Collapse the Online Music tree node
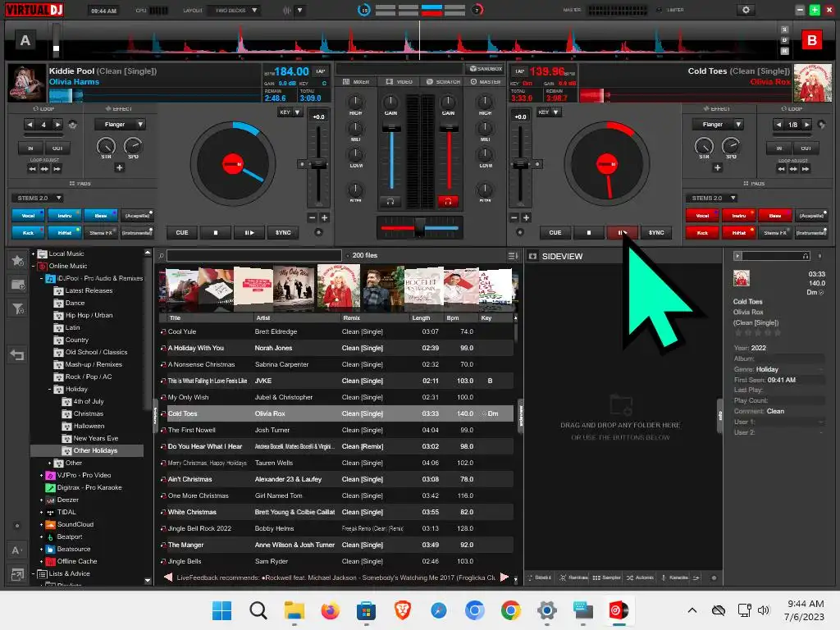This screenshot has width=840, height=630. [x=33, y=267]
